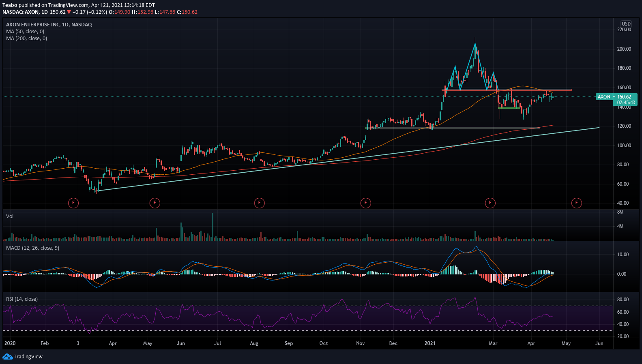
Task: Click the low price L:147.66 in header
Action: click(x=165, y=12)
